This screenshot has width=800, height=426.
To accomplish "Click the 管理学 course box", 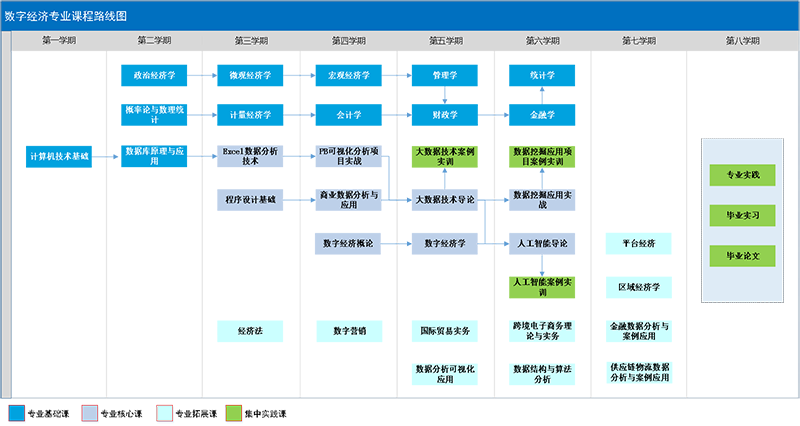I will click(445, 76).
